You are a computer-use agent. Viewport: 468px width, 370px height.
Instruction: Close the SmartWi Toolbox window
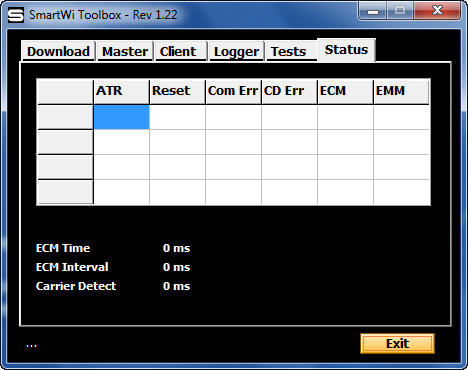pyautogui.click(x=437, y=11)
